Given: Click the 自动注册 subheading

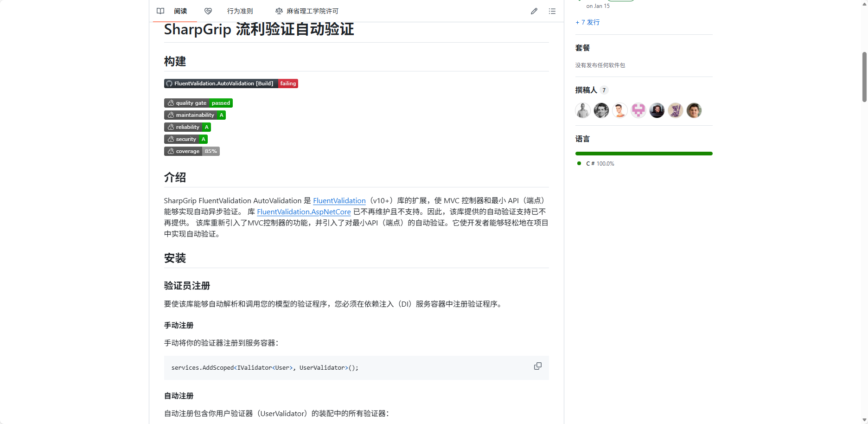Looking at the screenshot, I should click(x=179, y=396).
